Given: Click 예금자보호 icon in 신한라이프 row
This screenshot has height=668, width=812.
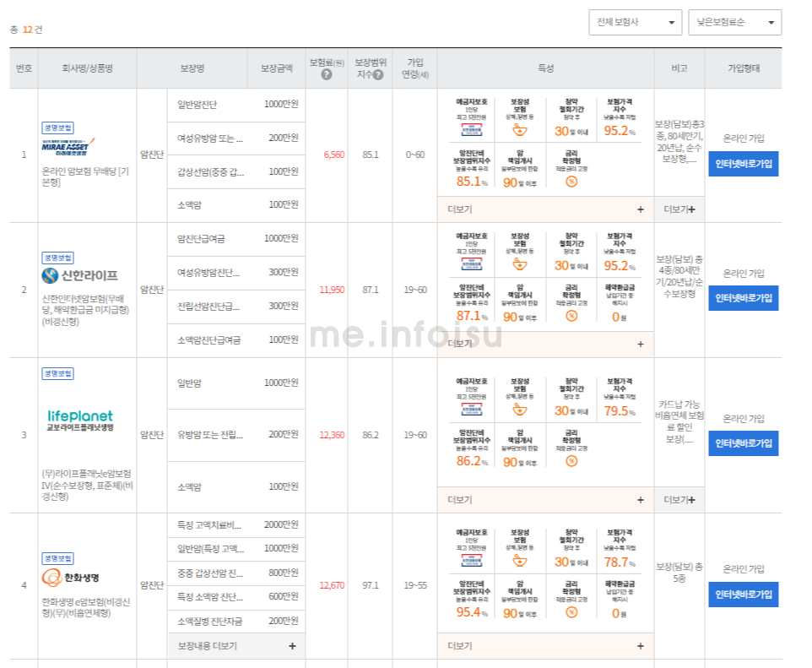Looking at the screenshot, I should pyautogui.click(x=472, y=264).
